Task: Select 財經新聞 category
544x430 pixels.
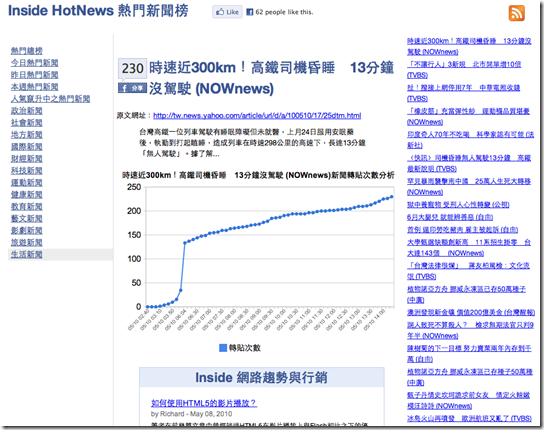Action: click(27, 159)
